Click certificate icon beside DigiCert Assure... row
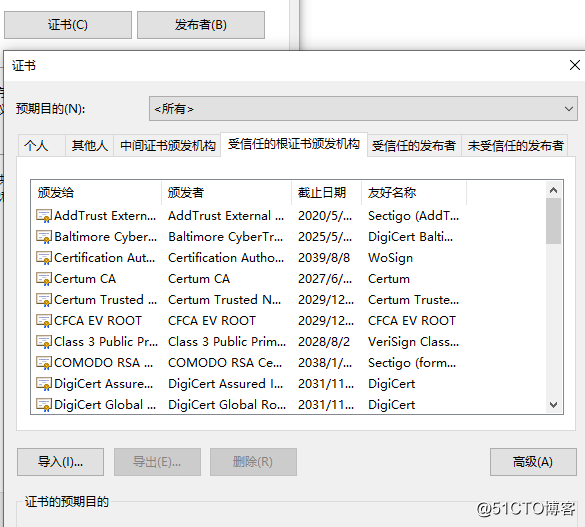Image resolution: width=585 pixels, height=527 pixels. click(x=44, y=384)
